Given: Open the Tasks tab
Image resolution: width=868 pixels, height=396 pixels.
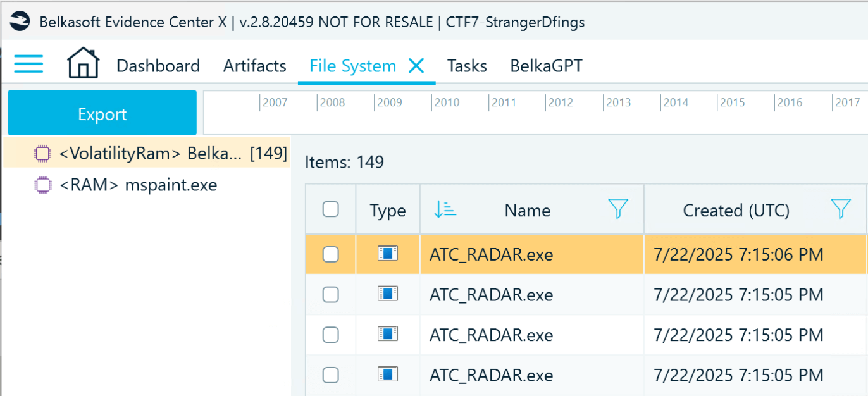Looking at the screenshot, I should (467, 66).
